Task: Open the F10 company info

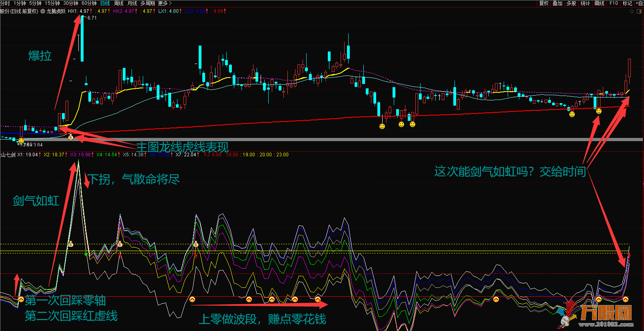Action: pyautogui.click(x=614, y=3)
